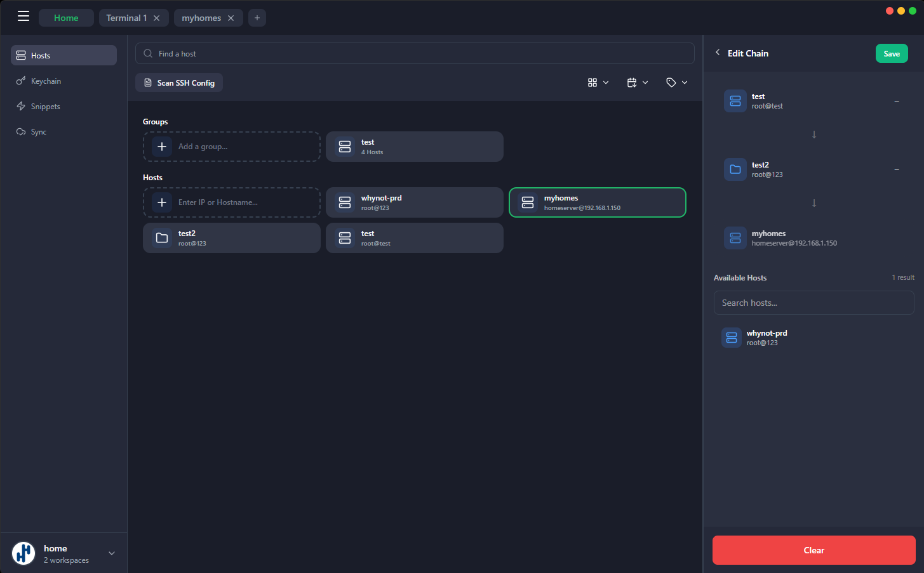This screenshot has width=924, height=573.
Task: Open the Snippets section in sidebar
Action: (x=45, y=106)
